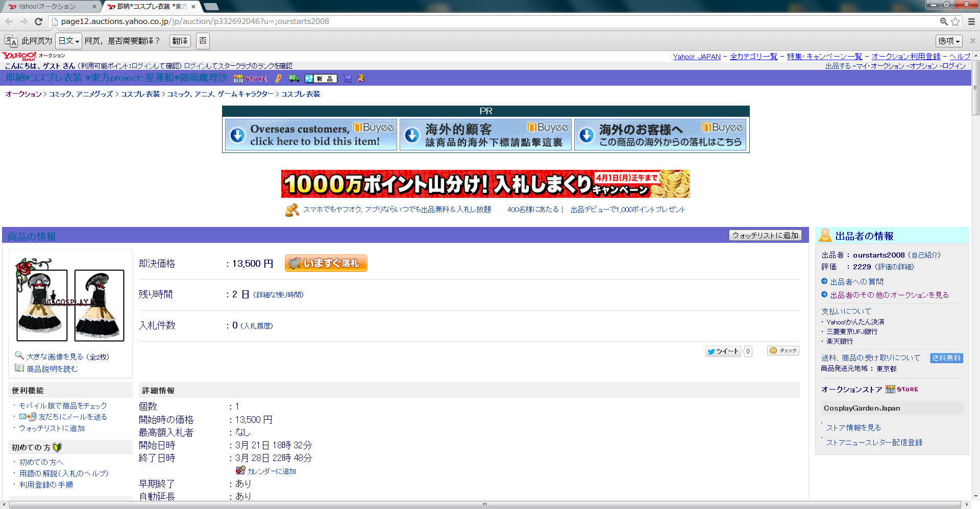Viewport: 980px width, 509px height.
Task: Open the 入札履歴 bid history link
Action: click(257, 326)
